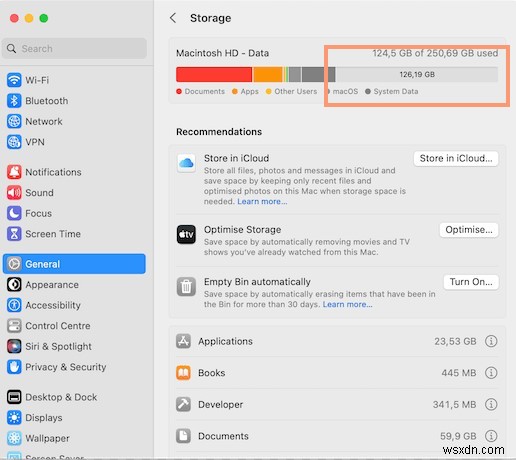The height and width of the screenshot is (460, 516).
Task: Open Notifications bell icon
Action: point(14,172)
